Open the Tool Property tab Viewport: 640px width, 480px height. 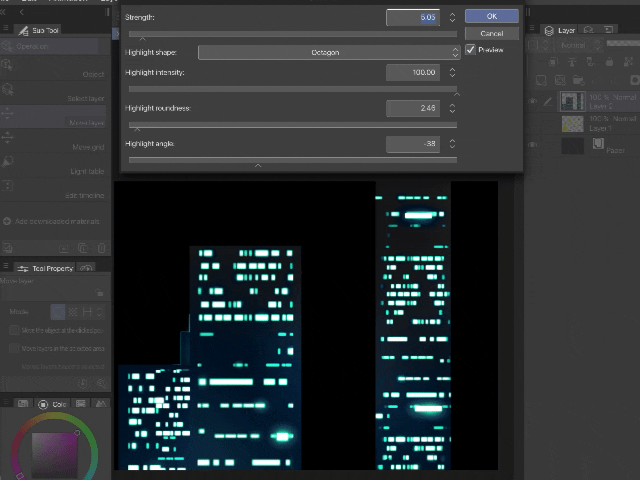coord(47,268)
